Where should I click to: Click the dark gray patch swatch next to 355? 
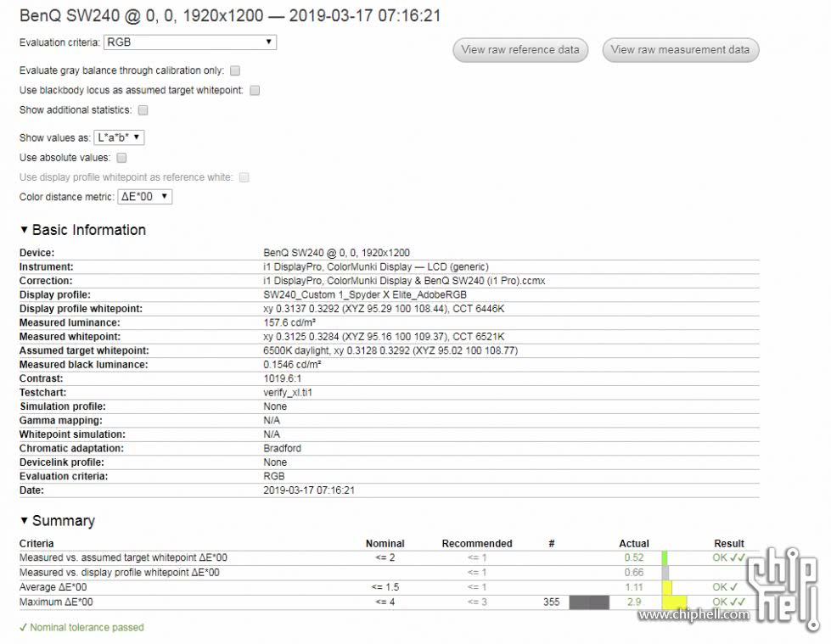589,602
